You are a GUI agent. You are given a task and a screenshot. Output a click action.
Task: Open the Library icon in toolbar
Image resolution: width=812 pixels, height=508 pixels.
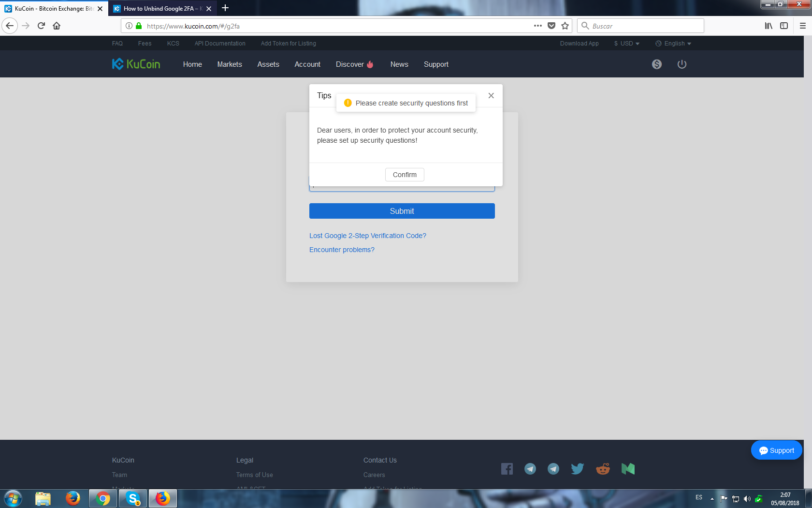click(768, 26)
